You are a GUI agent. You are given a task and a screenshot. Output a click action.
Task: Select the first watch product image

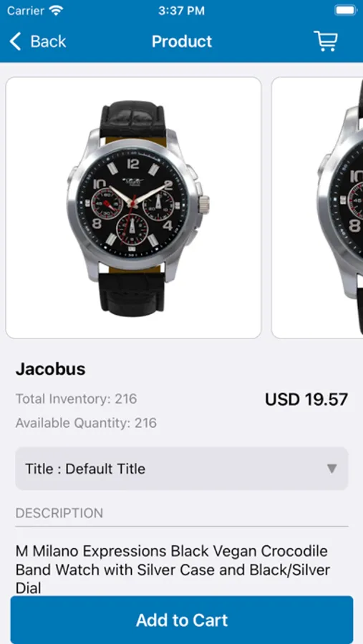point(133,208)
